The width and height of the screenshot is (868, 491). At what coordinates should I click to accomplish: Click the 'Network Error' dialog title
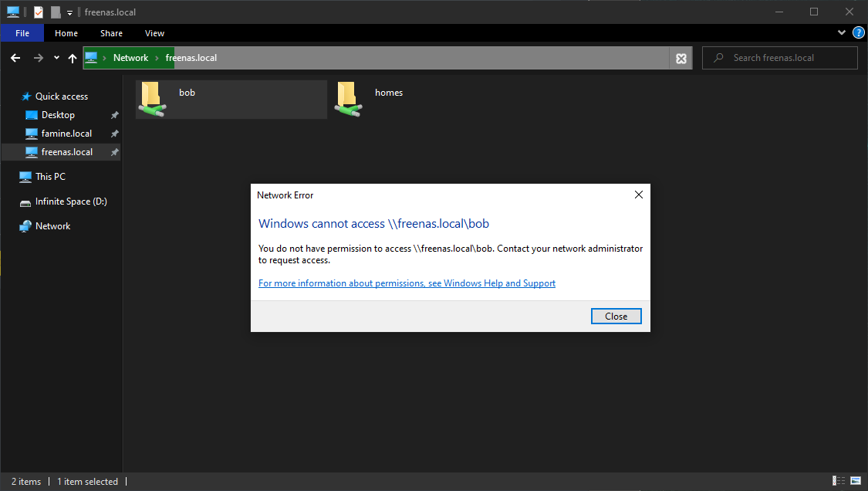[x=285, y=195]
